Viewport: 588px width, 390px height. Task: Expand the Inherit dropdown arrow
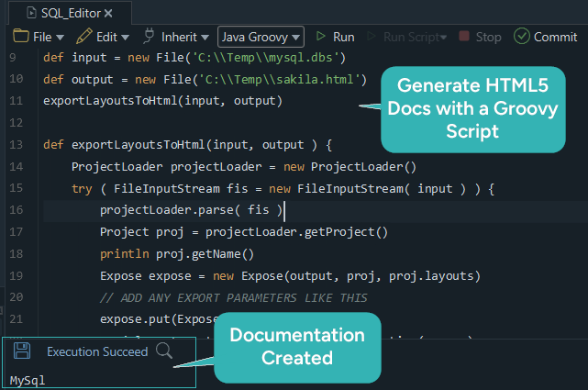(205, 37)
